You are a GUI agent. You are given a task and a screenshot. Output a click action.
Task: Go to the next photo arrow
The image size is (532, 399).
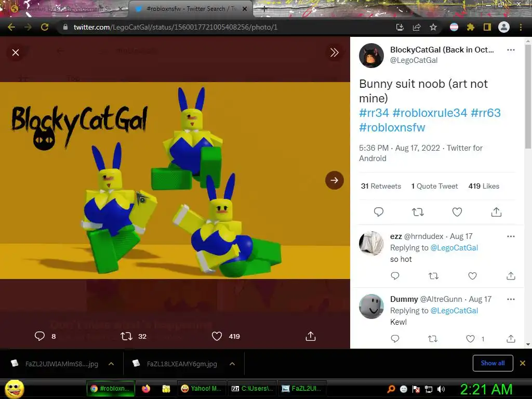pyautogui.click(x=334, y=180)
